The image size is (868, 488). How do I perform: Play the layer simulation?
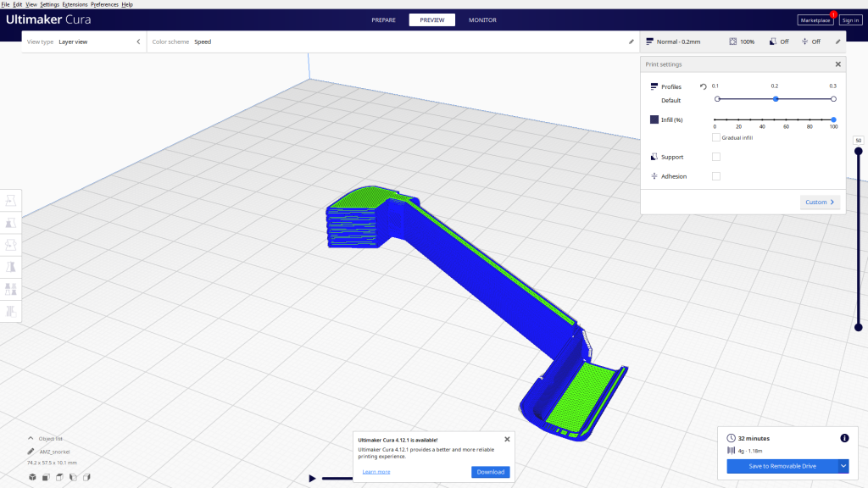(312, 478)
